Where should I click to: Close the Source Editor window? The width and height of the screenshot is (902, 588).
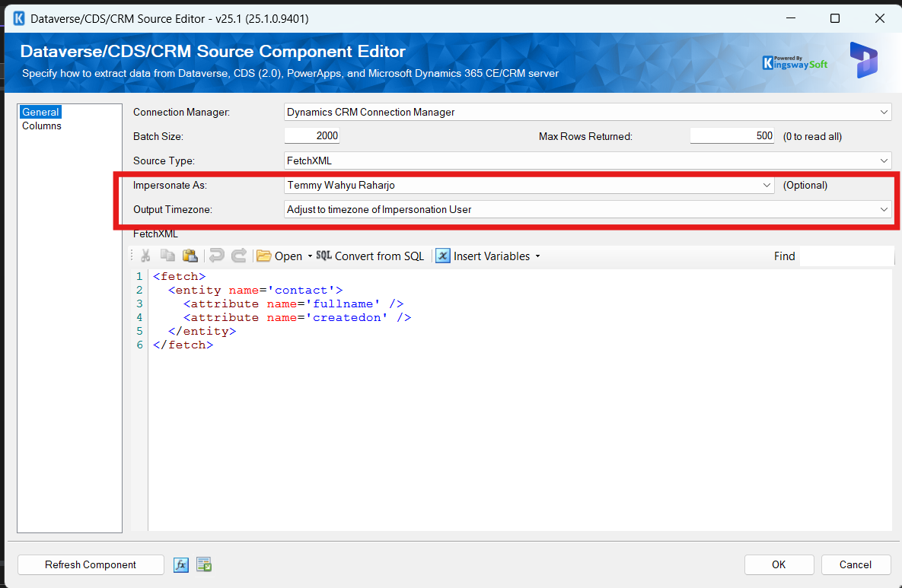880,18
